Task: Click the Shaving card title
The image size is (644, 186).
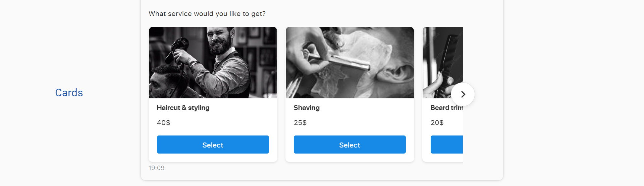Action: (307, 108)
